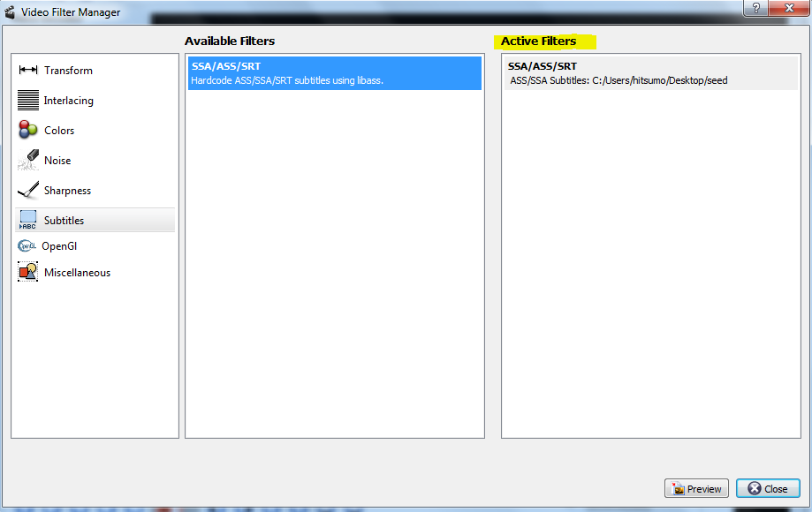Click the Interlacing striped icon
812x512 pixels.
pyautogui.click(x=28, y=101)
